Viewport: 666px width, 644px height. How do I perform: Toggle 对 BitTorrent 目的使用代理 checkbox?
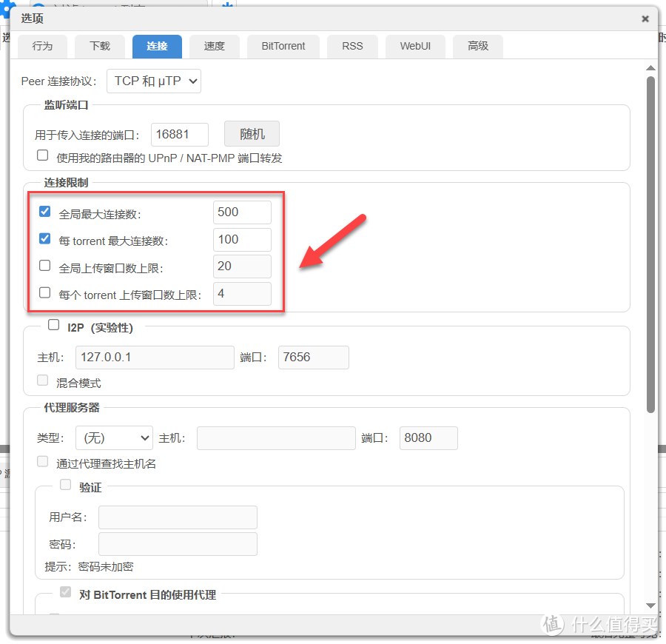(x=65, y=592)
